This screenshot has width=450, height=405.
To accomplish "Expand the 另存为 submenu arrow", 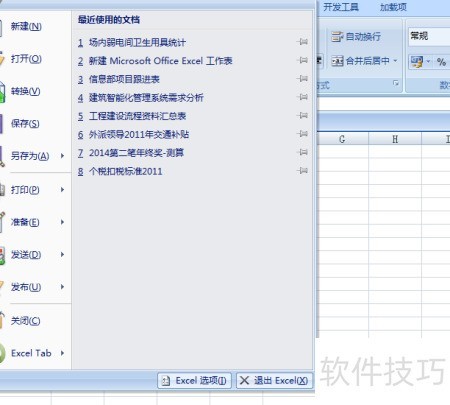I will pyautogui.click(x=62, y=156).
